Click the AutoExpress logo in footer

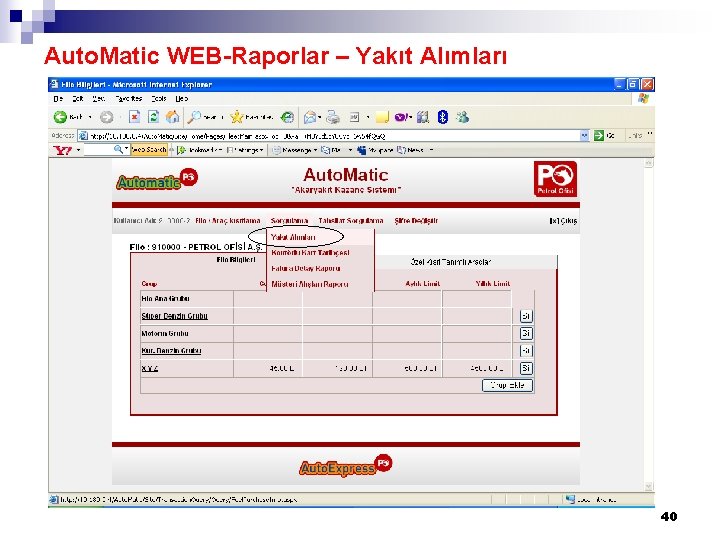345,466
